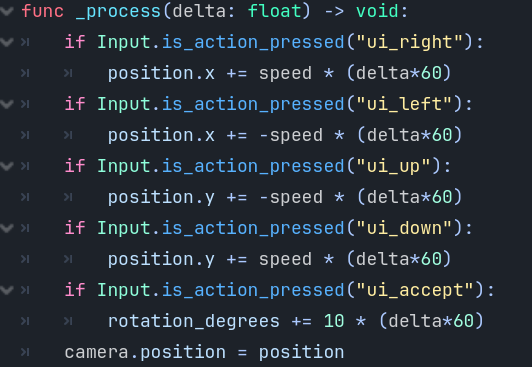Image resolution: width=532 pixels, height=367 pixels.
Task: Click the tab indent marker before camera.position
Action: (25, 352)
